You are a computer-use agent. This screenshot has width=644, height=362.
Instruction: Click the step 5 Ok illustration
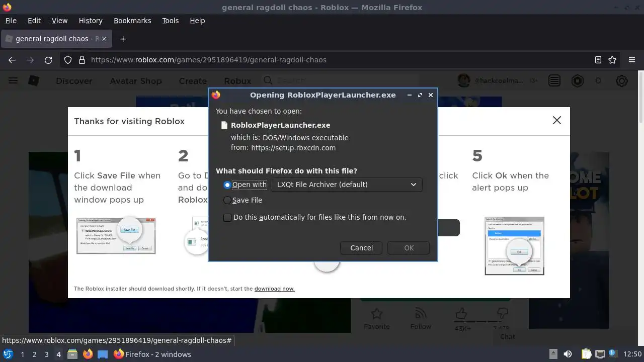514,246
